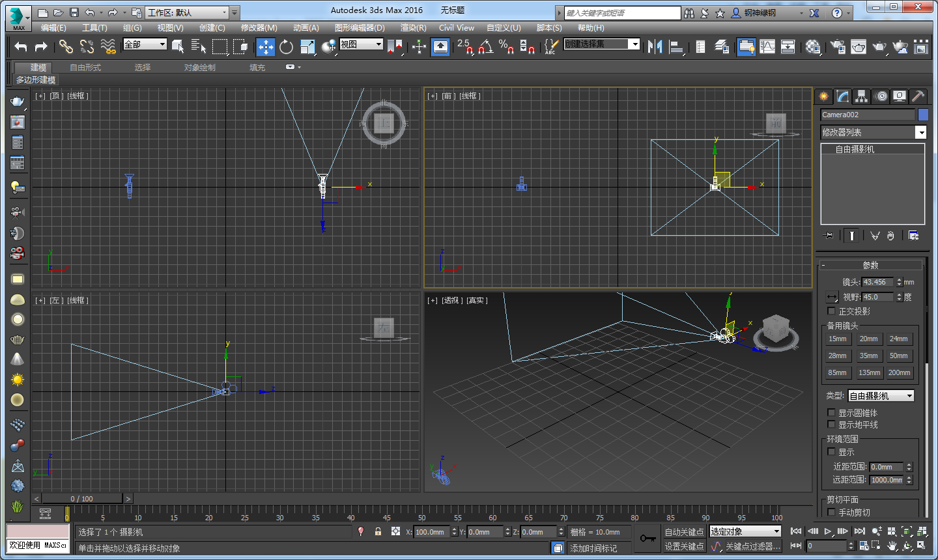Switch to Display command panel tab
938x560 pixels.
click(x=900, y=96)
